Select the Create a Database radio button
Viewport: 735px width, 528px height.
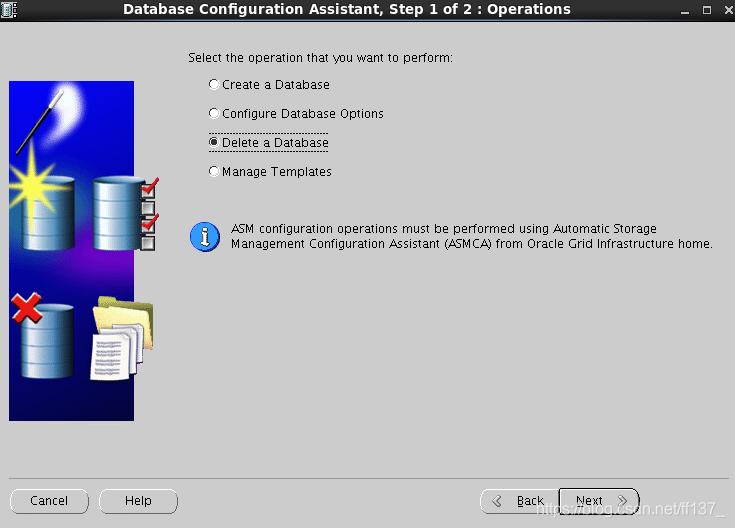tap(269, 85)
